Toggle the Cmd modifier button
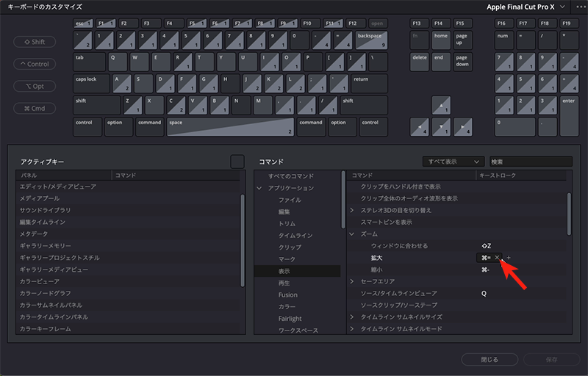 pos(35,108)
